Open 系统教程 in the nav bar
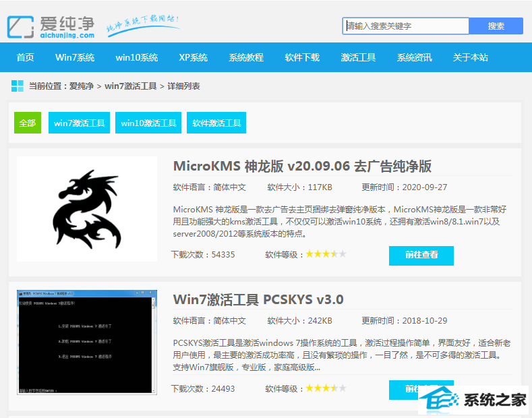 pos(246,57)
